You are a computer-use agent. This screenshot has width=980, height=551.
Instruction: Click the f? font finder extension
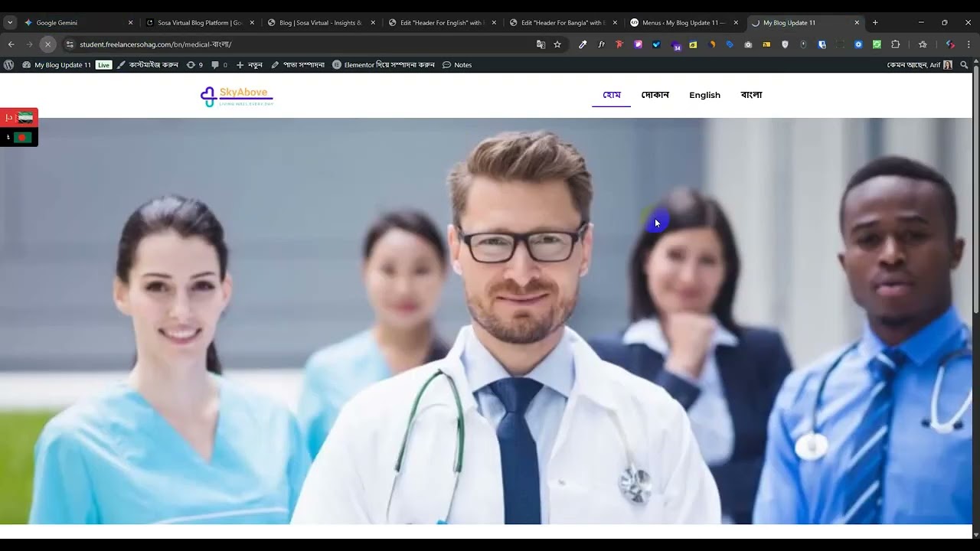601,44
